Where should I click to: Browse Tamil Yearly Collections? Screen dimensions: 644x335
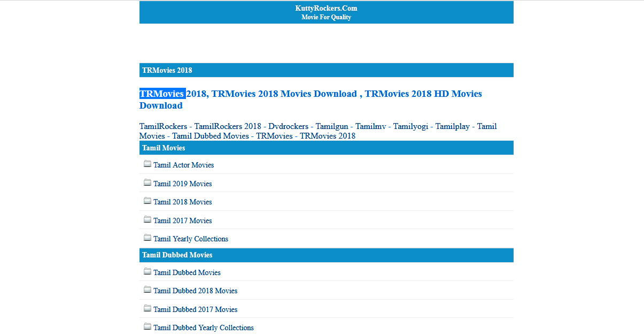(x=191, y=239)
